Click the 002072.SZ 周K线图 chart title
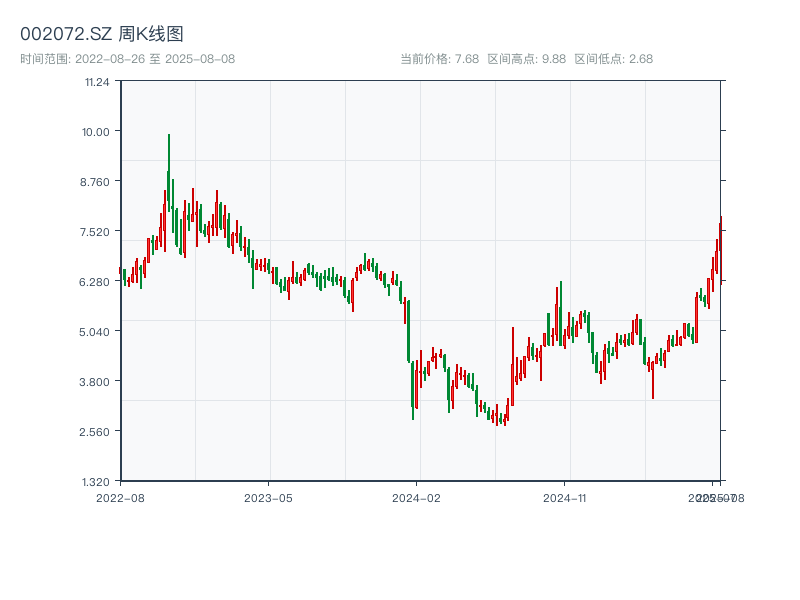This screenshot has width=800, height=600. tap(102, 35)
